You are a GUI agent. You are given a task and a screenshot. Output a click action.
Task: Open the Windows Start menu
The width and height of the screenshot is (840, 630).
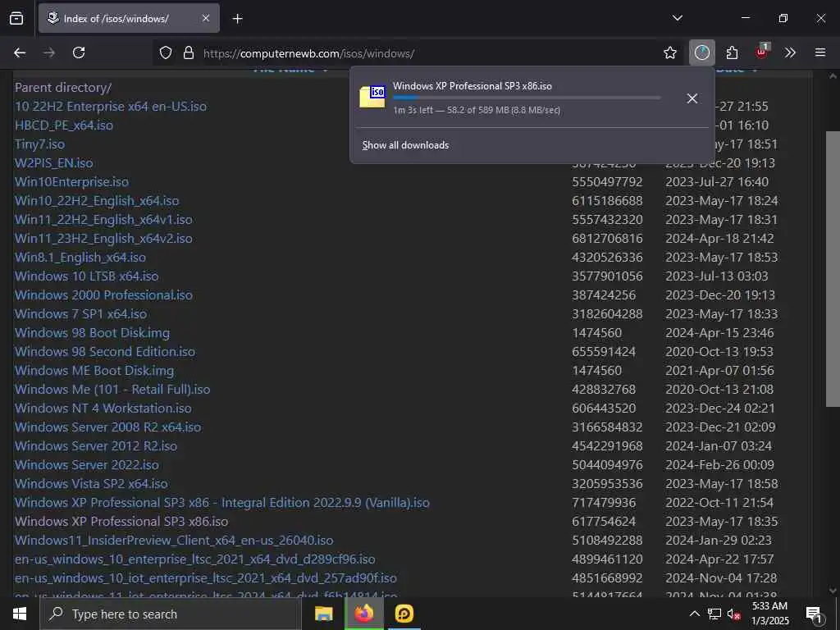(20, 614)
